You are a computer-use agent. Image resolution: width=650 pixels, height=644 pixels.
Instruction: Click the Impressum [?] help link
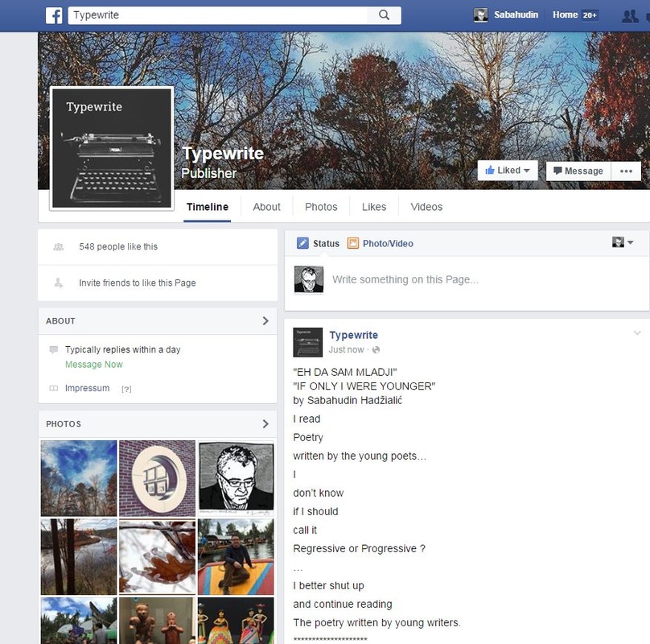click(x=126, y=389)
